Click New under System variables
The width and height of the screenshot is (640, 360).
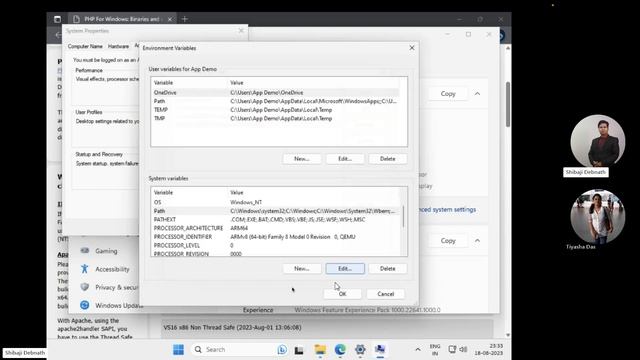pyautogui.click(x=302, y=269)
